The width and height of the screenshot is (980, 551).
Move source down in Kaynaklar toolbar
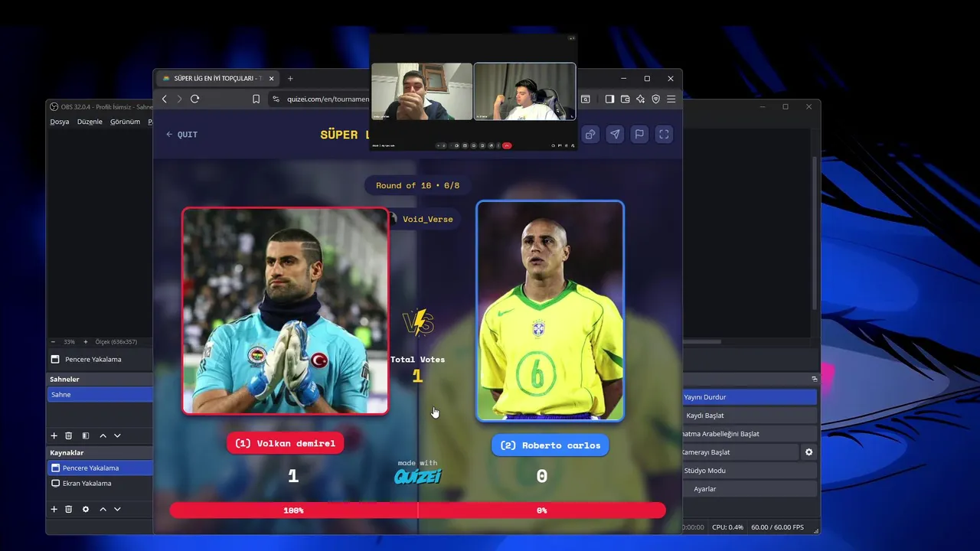[117, 509]
